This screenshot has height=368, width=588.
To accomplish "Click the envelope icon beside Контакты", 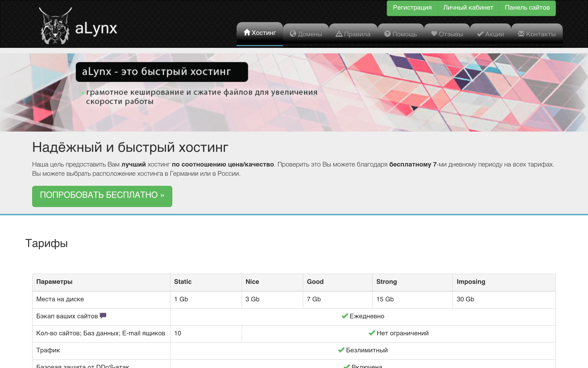I will pyautogui.click(x=521, y=34).
